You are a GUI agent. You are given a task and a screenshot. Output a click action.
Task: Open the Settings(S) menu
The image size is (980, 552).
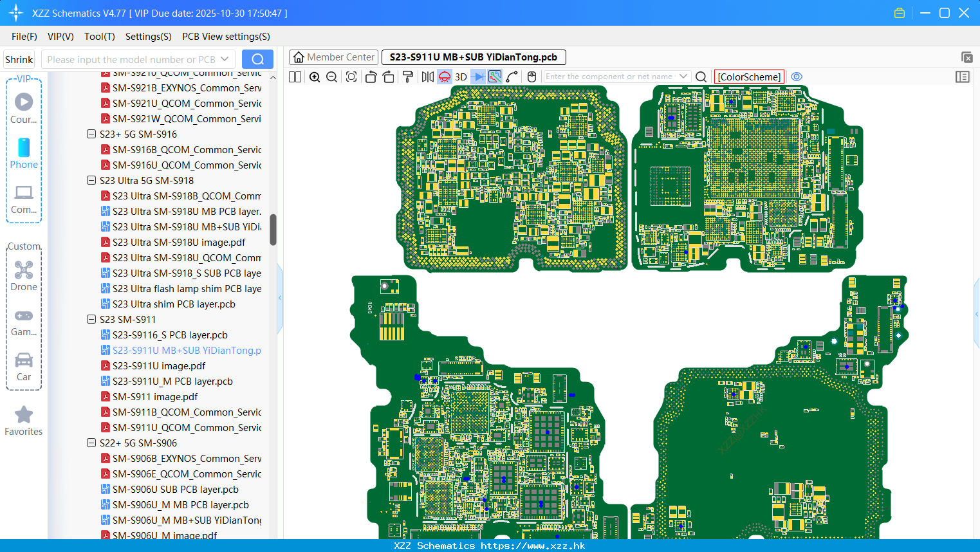[x=148, y=37]
